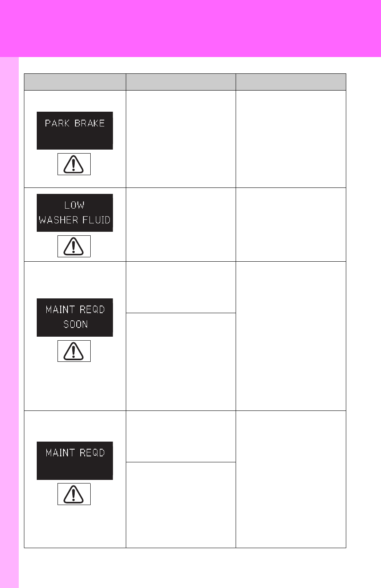Image resolution: width=381 pixels, height=588 pixels.
Task: Click middle cell of LOW WASHER FLUID row
Action: (181, 225)
